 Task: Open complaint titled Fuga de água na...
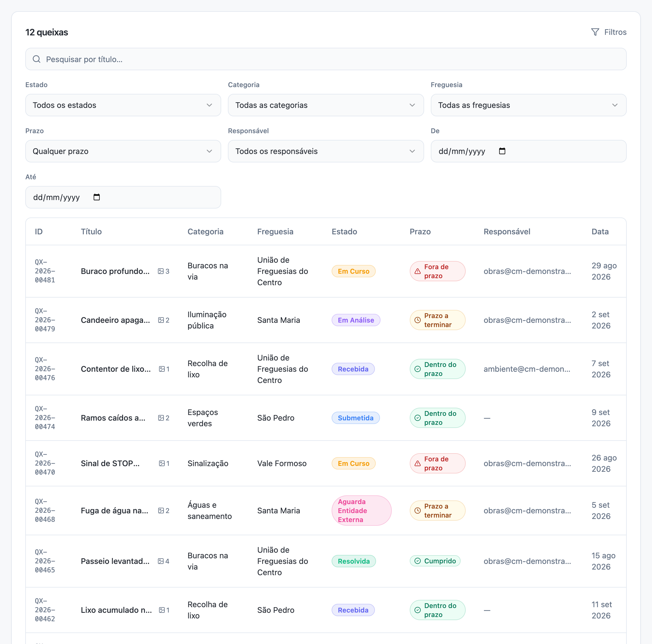(114, 511)
